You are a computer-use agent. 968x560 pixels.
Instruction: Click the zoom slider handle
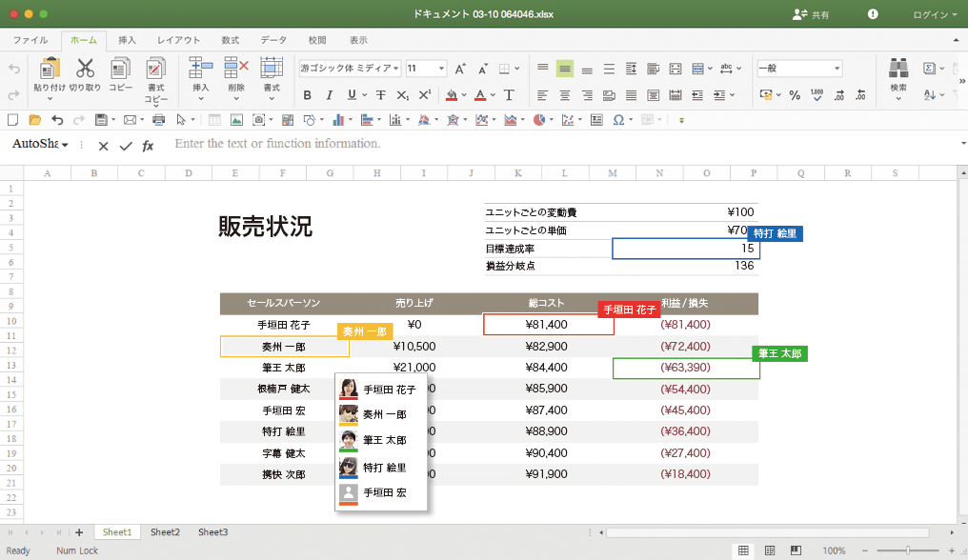[908, 550]
